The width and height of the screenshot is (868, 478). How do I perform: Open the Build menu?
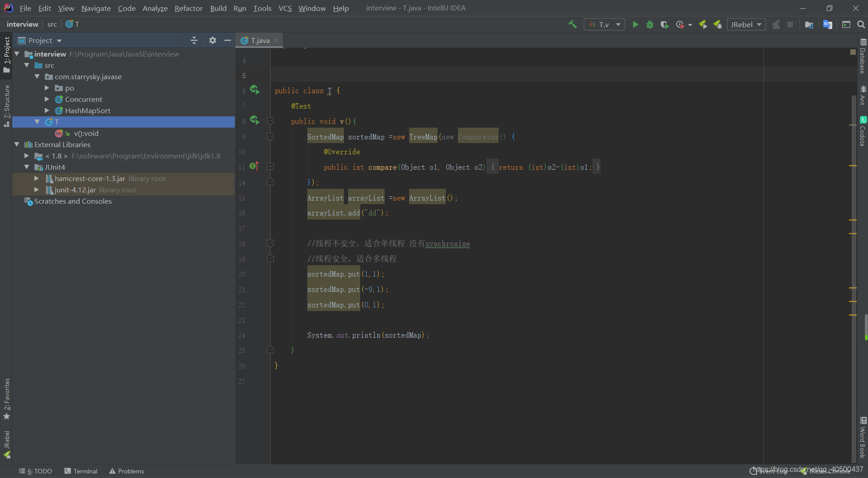click(218, 8)
